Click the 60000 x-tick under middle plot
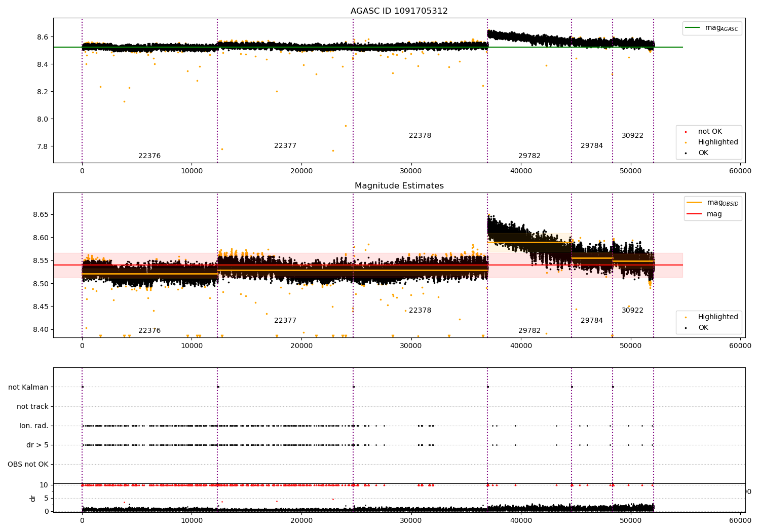 [740, 346]
